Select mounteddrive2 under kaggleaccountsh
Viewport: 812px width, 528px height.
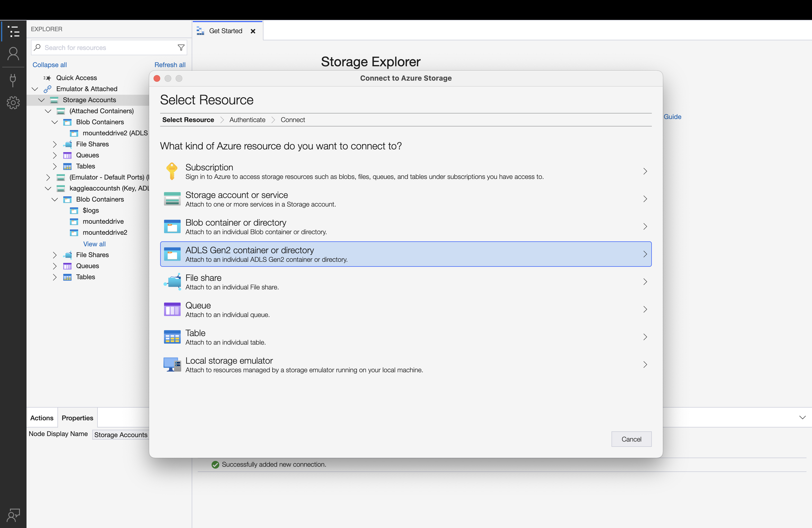tap(105, 233)
